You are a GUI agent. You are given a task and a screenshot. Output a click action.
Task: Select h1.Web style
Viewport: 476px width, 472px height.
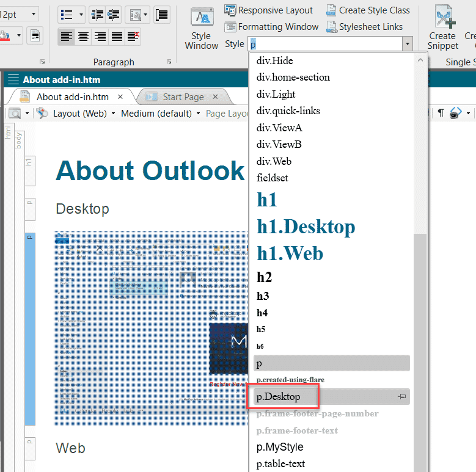pyautogui.click(x=332, y=253)
